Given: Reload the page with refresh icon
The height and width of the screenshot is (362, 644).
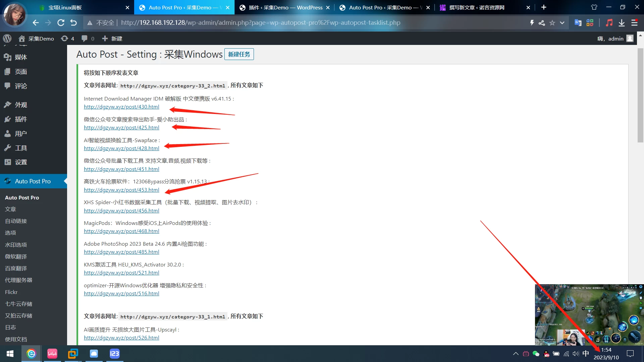Looking at the screenshot, I should tap(61, 23).
